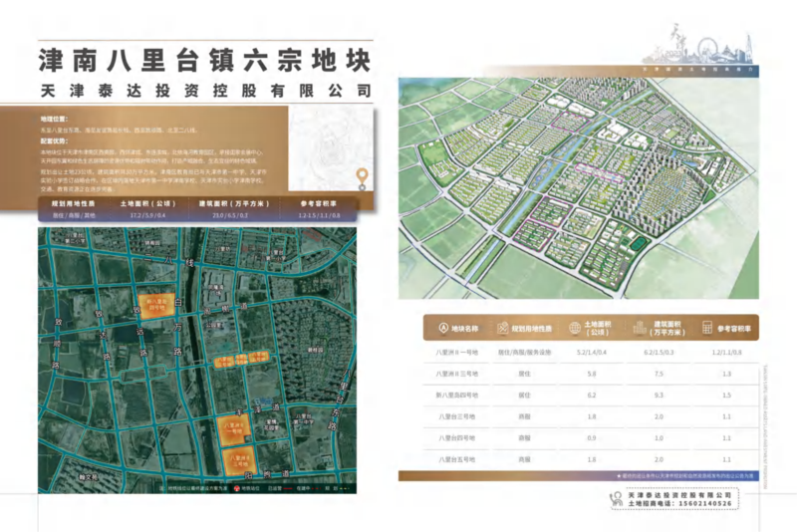Viewport: 797px width, 532px height.
Task: Click the 配套优势 heading
Action: click(x=54, y=141)
